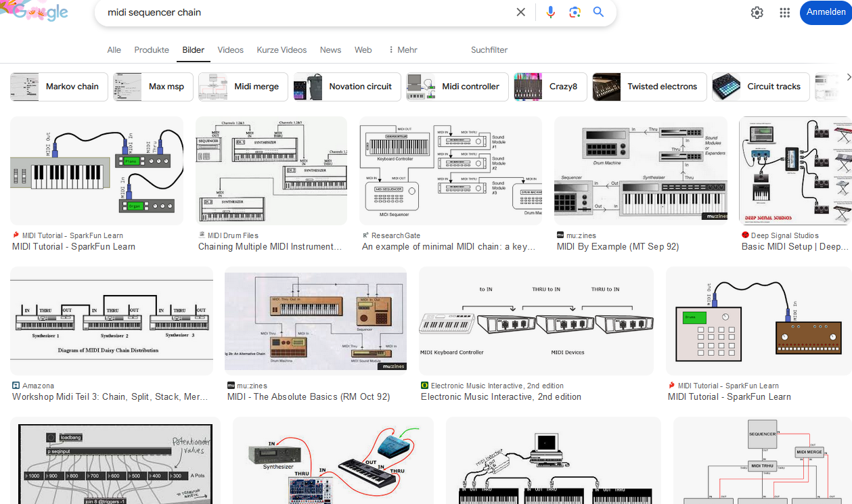Open 'Workshop Midi Teil 3' title link

pos(110,397)
